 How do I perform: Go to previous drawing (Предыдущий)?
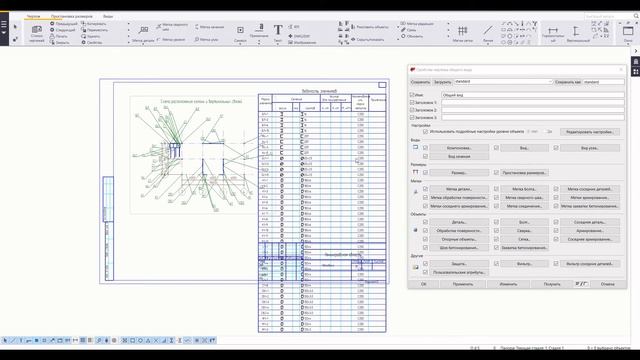tap(63, 24)
